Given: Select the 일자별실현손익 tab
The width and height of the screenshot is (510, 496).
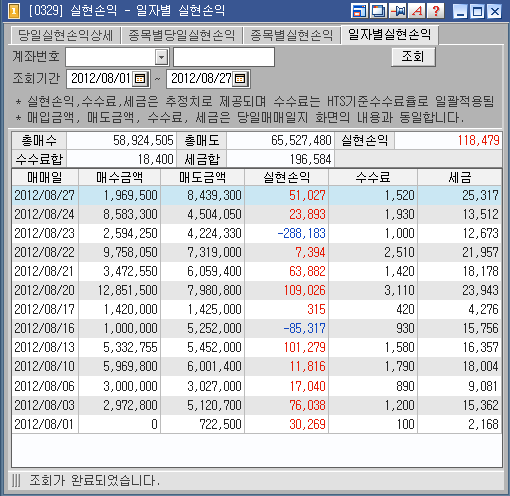Looking at the screenshot, I should 390,34.
